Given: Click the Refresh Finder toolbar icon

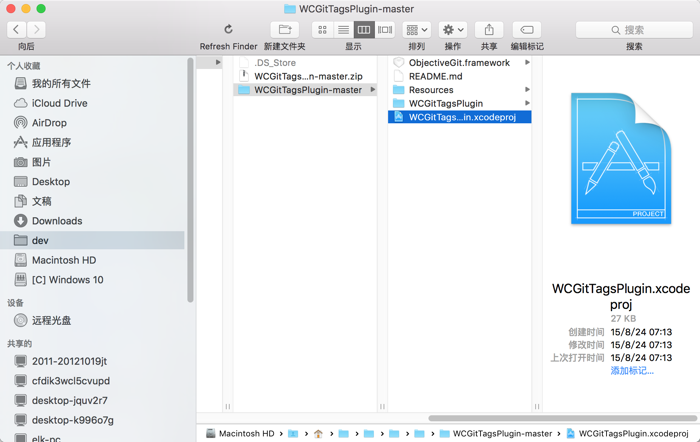Looking at the screenshot, I should coord(228,29).
